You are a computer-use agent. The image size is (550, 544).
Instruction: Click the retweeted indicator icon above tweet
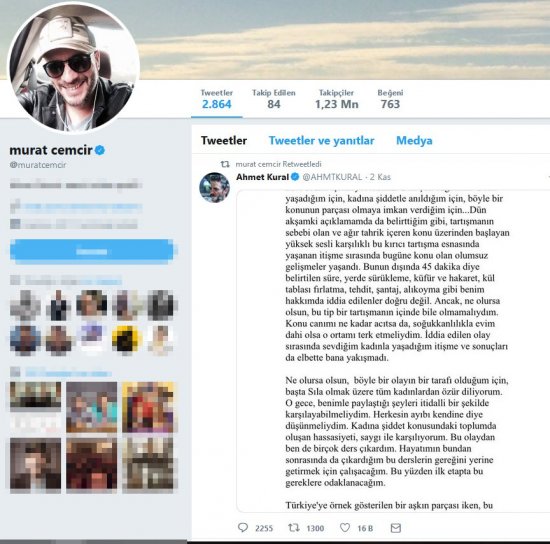[225, 164]
